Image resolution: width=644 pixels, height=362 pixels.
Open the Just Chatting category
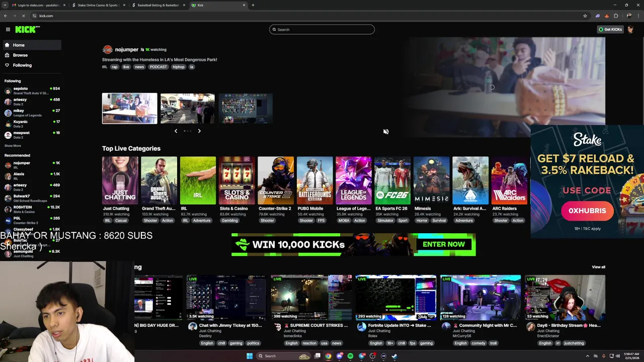click(x=120, y=181)
